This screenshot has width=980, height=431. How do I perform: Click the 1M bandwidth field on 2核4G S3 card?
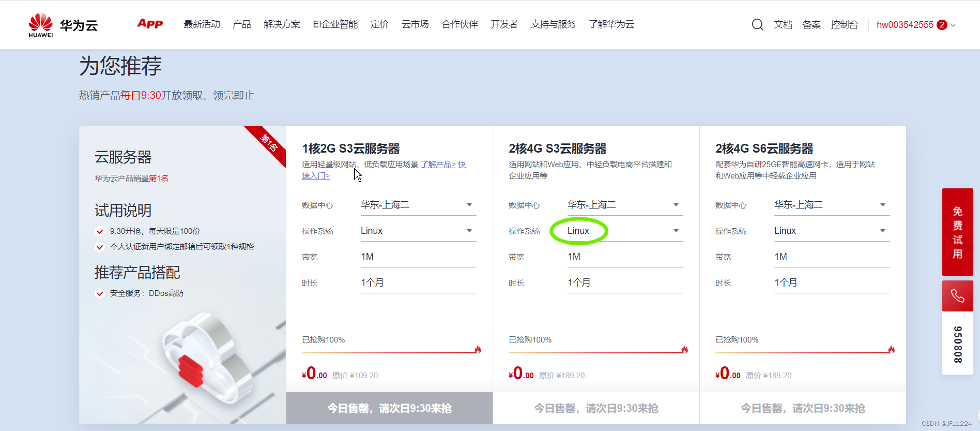pos(625,257)
